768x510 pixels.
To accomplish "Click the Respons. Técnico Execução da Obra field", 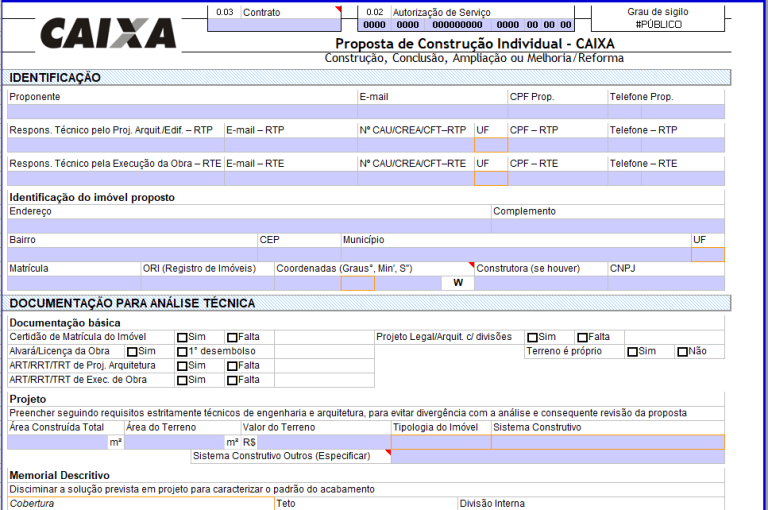I will (116, 178).
